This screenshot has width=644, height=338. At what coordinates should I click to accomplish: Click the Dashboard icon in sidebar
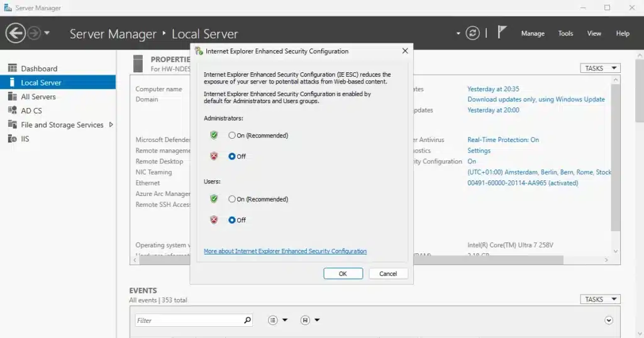pos(11,68)
